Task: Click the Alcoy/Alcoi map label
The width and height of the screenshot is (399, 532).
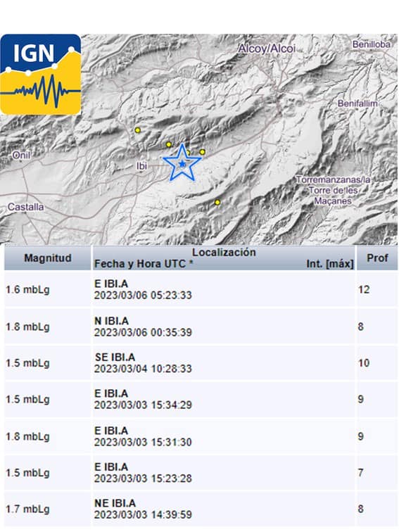Action: click(x=267, y=49)
